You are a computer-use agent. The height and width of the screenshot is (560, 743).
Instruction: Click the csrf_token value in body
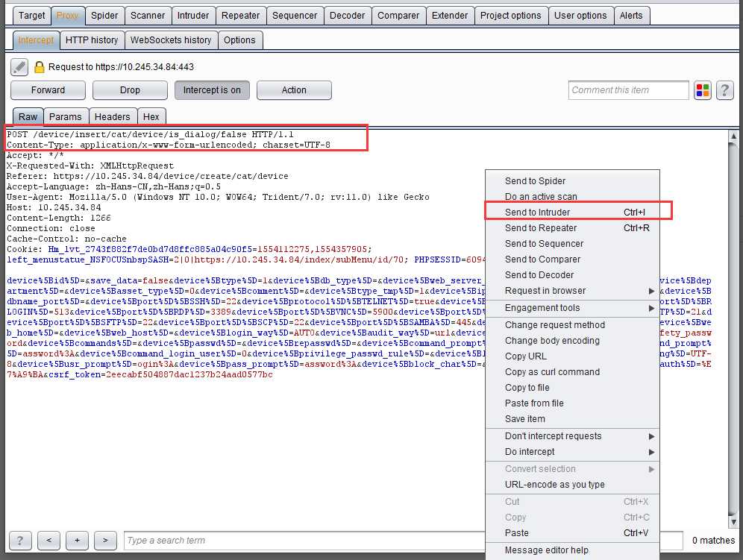189,375
